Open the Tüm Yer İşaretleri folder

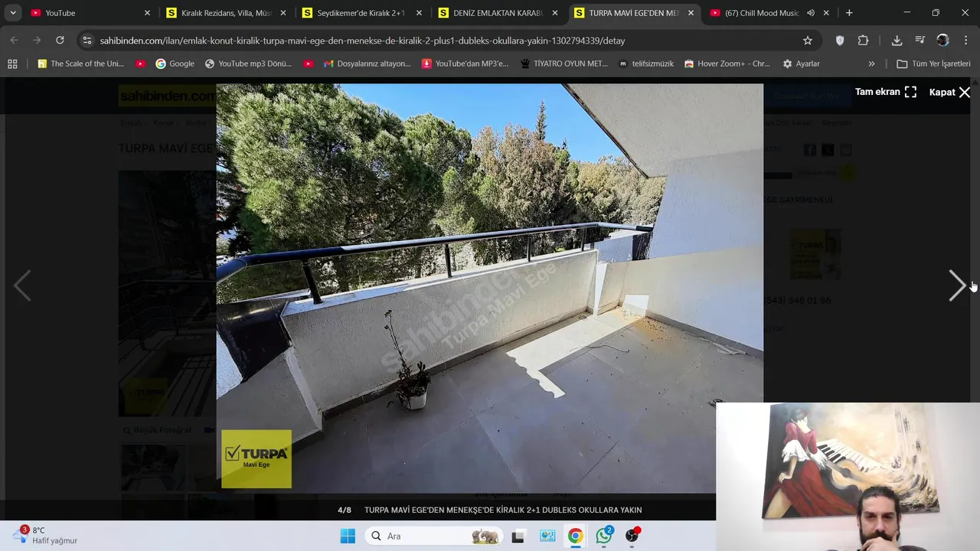(x=933, y=64)
